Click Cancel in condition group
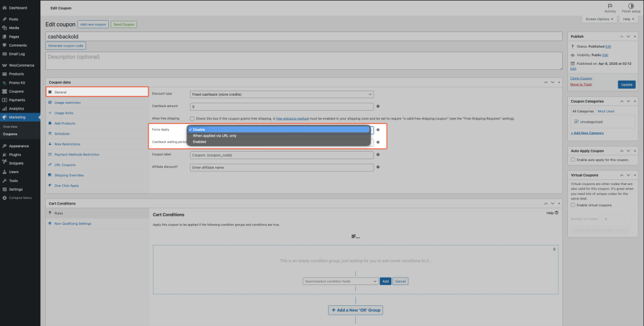The height and width of the screenshot is (326, 644). click(401, 281)
